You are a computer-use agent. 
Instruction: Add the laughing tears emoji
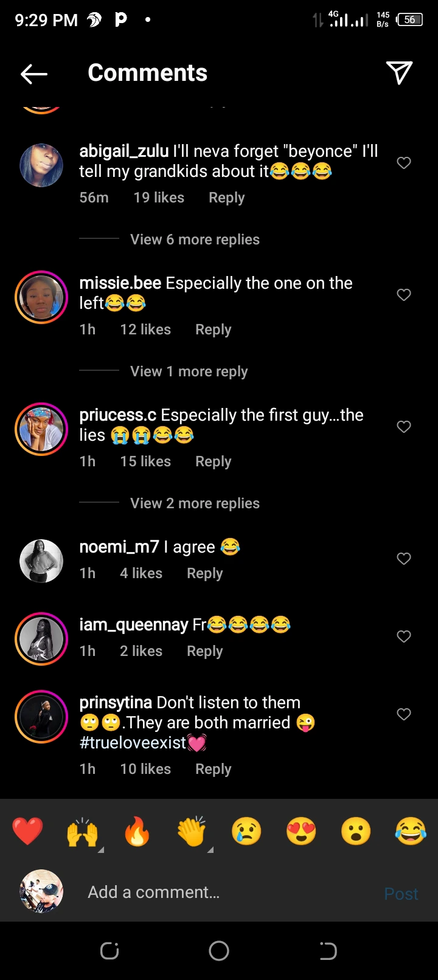tap(411, 832)
